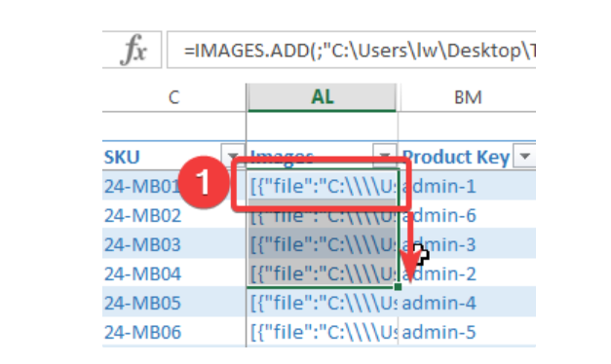Select column header BM
The height and width of the screenshot is (364, 611).
point(468,97)
